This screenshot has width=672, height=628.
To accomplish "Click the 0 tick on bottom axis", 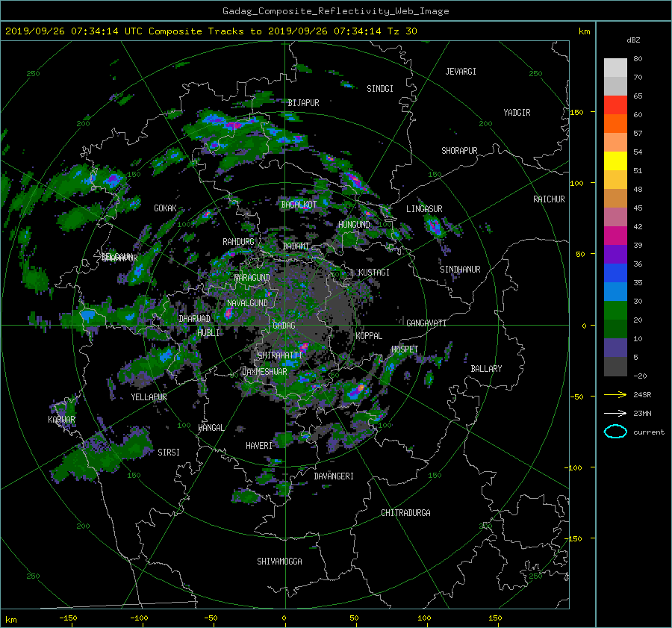I will pyautogui.click(x=284, y=618).
